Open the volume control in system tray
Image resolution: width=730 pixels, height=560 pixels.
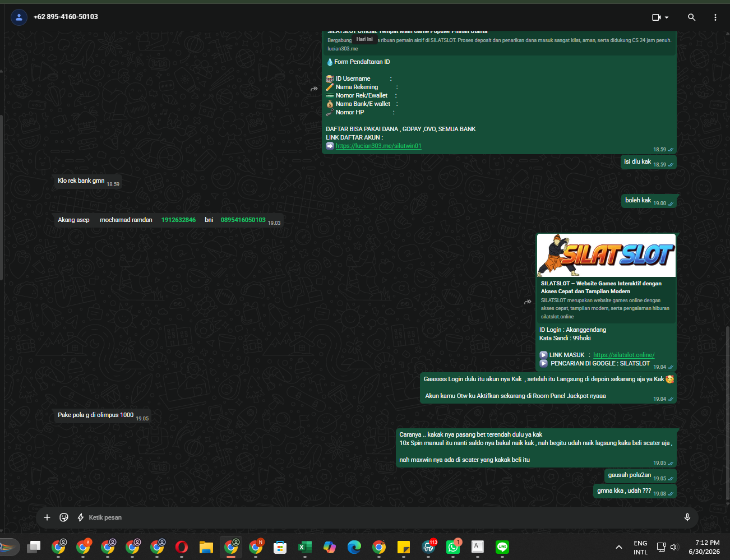click(x=674, y=547)
